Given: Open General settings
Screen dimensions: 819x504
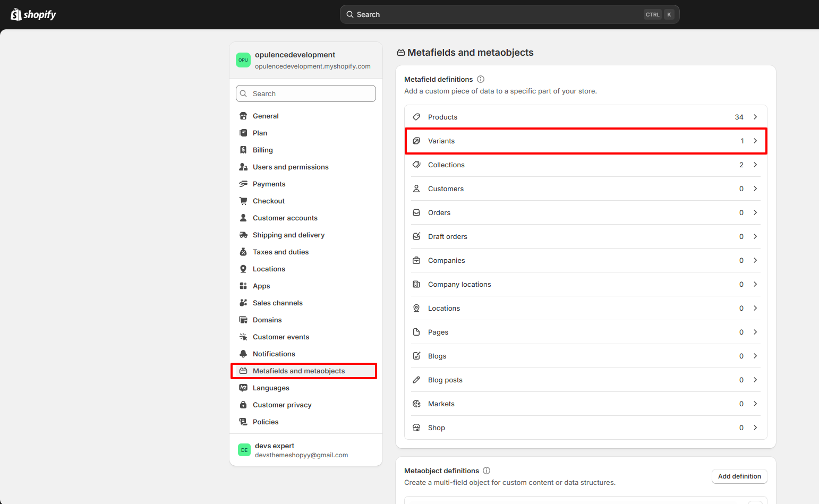Looking at the screenshot, I should coord(306,116).
